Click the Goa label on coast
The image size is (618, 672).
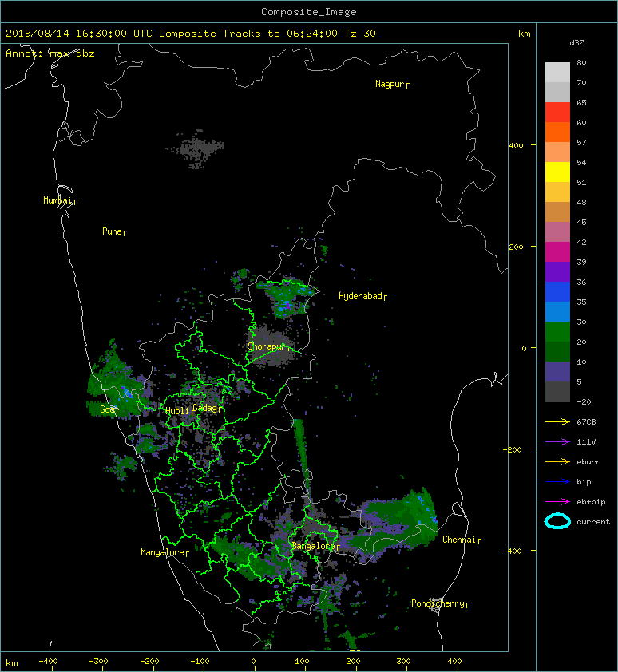tap(107, 409)
